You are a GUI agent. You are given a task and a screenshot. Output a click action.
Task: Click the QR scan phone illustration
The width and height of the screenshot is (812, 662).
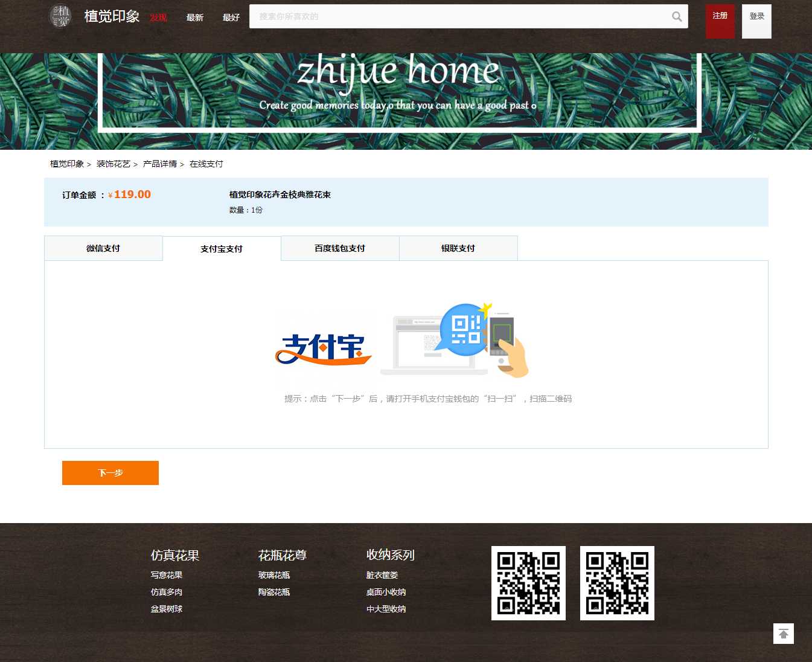[x=456, y=340]
